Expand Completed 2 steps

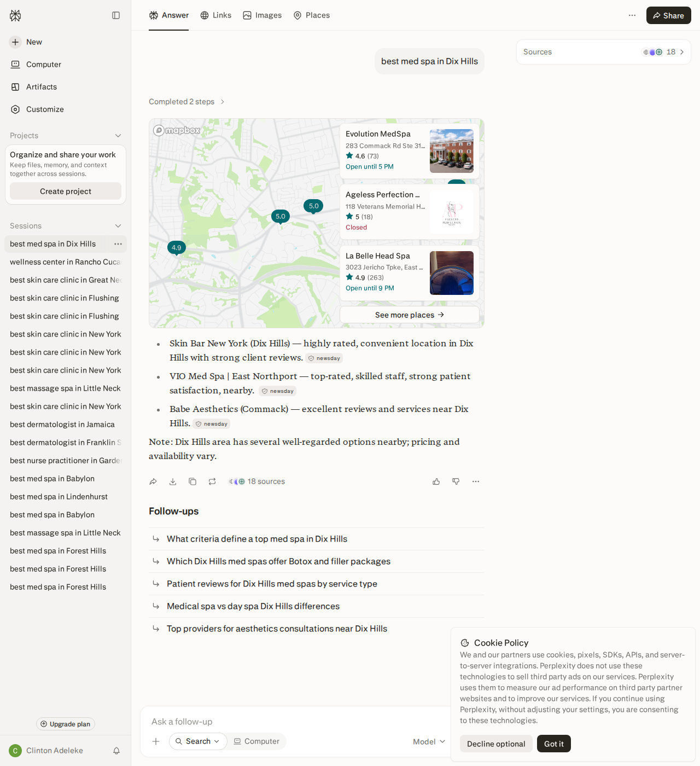point(187,102)
